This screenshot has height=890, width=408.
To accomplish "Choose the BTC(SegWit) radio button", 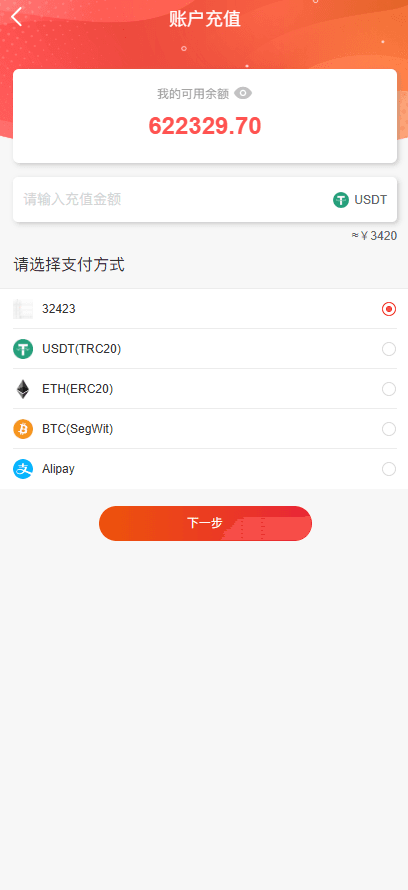I will pos(389,429).
